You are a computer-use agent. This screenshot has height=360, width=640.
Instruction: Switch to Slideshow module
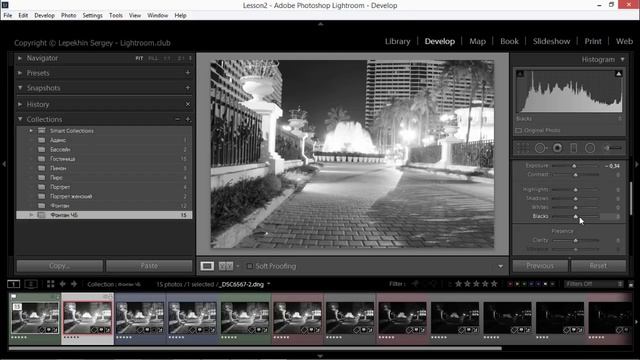pyautogui.click(x=551, y=41)
